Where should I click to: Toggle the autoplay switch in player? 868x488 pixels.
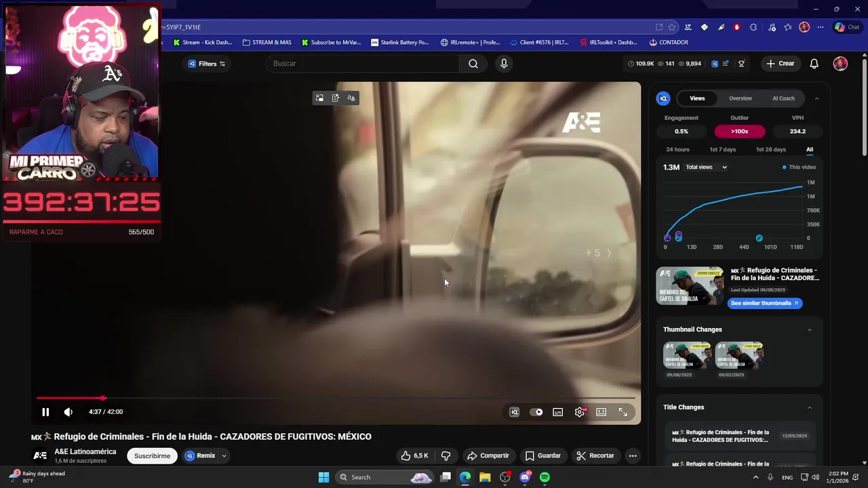pyautogui.click(x=536, y=412)
